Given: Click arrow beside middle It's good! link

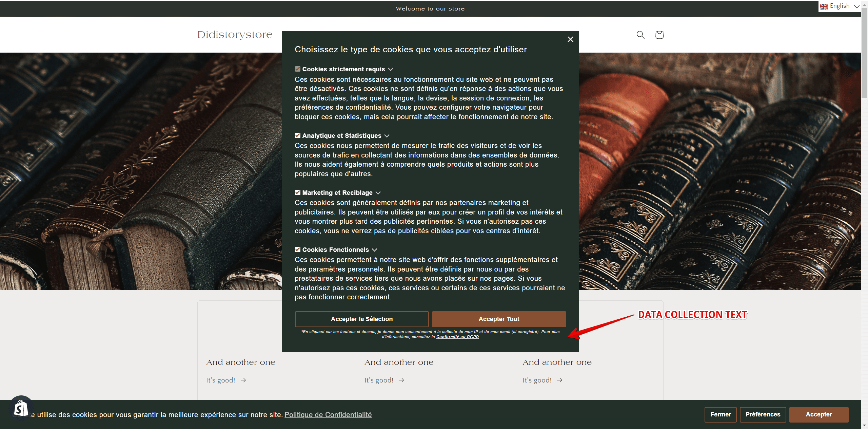Looking at the screenshot, I should (x=401, y=380).
